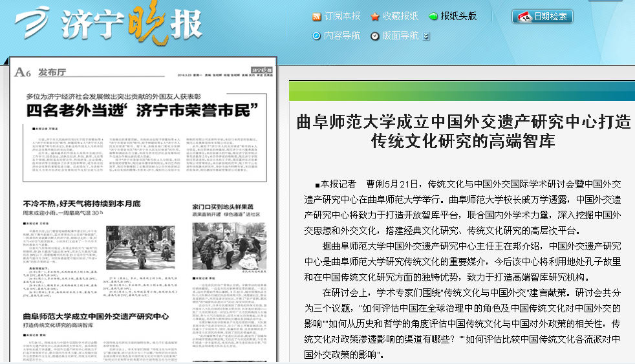Click the street cyclists photo in weather article

tap(141, 248)
